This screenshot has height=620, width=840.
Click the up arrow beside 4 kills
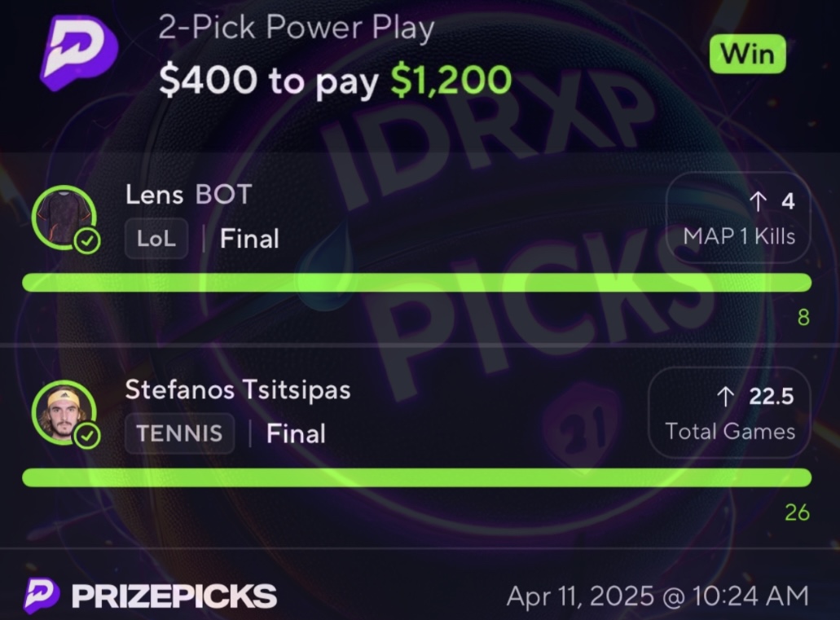(x=758, y=201)
